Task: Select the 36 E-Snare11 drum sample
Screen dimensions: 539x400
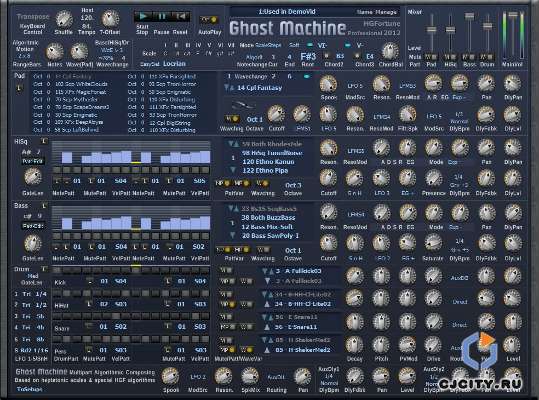Action: point(296,327)
